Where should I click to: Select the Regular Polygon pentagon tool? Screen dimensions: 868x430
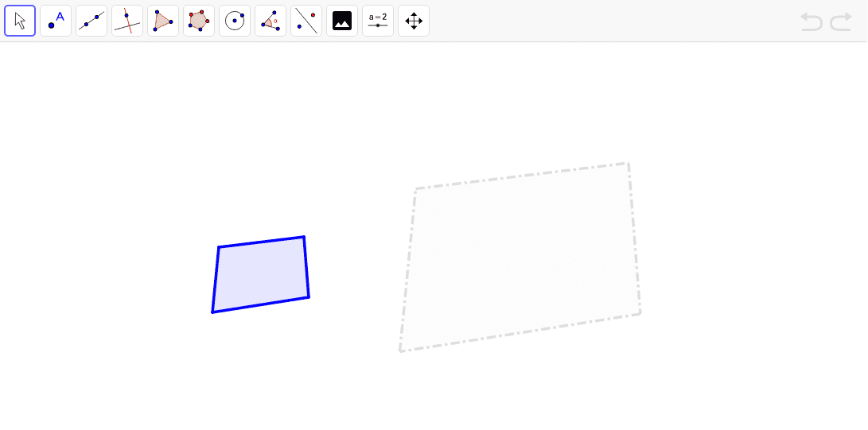pos(199,21)
